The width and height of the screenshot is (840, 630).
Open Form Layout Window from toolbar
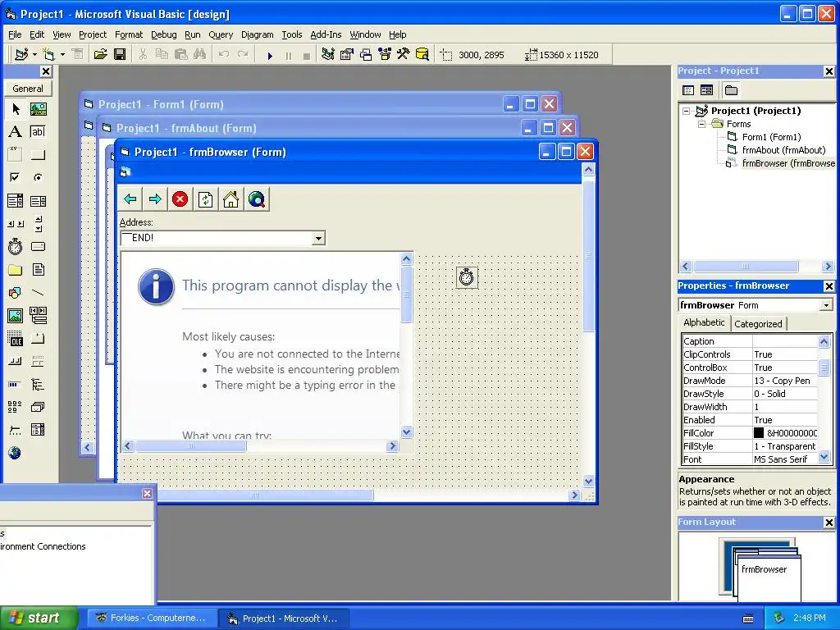point(366,55)
